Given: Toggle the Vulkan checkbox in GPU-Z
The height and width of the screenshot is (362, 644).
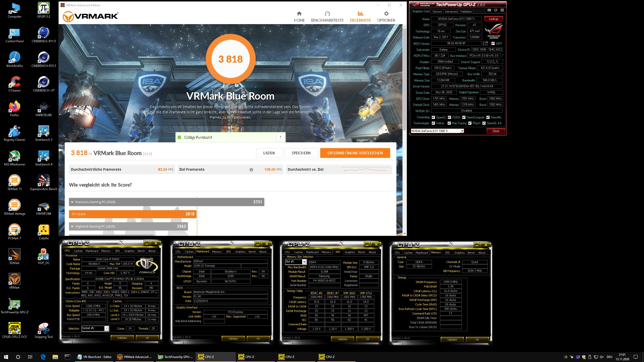Looking at the screenshot, I should (x=433, y=123).
